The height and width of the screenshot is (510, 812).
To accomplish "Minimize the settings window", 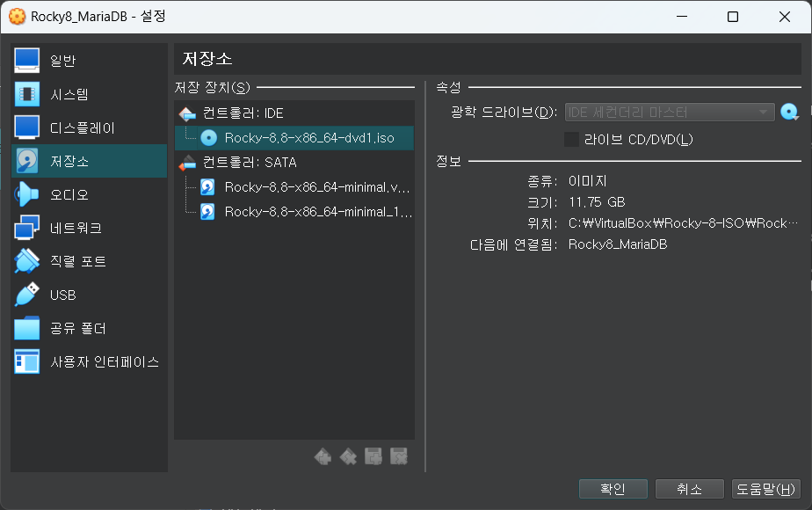I will tap(682, 17).
